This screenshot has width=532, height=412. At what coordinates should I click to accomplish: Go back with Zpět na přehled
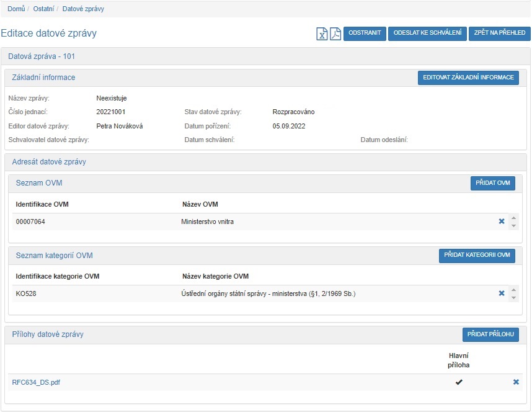(x=499, y=33)
